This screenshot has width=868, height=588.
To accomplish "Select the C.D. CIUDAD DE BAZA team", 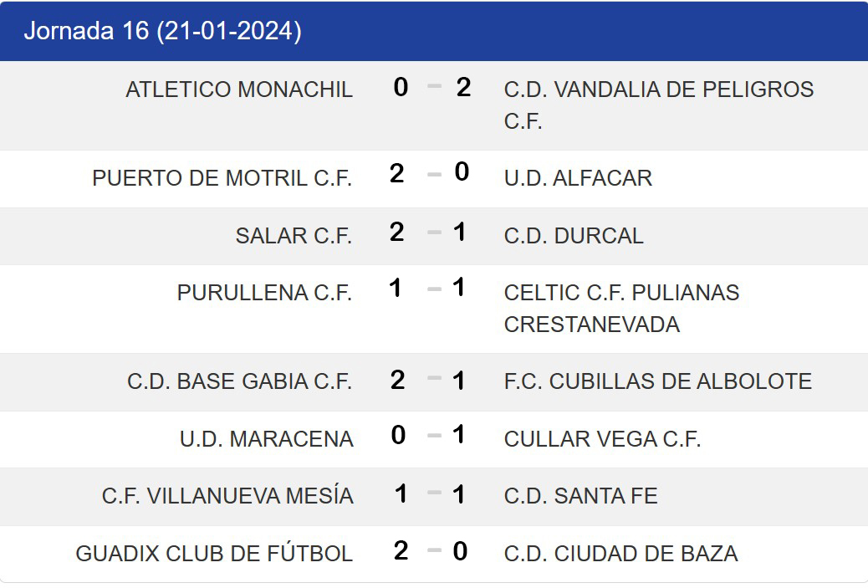I will (620, 554).
